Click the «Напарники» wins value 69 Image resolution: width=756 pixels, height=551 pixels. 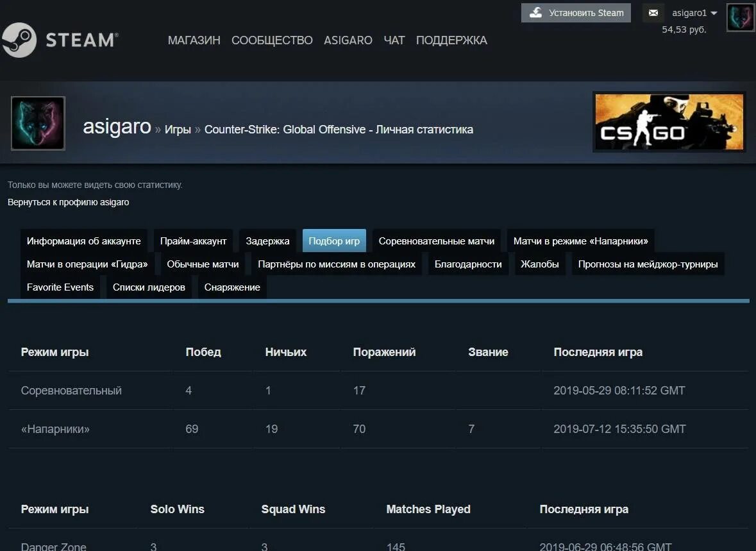[x=192, y=429]
